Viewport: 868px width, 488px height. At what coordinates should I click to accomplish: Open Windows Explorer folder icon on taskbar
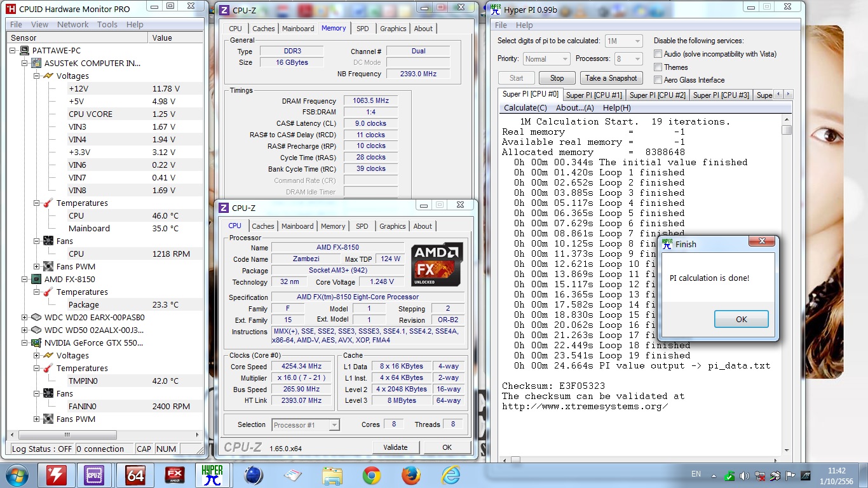(332, 475)
